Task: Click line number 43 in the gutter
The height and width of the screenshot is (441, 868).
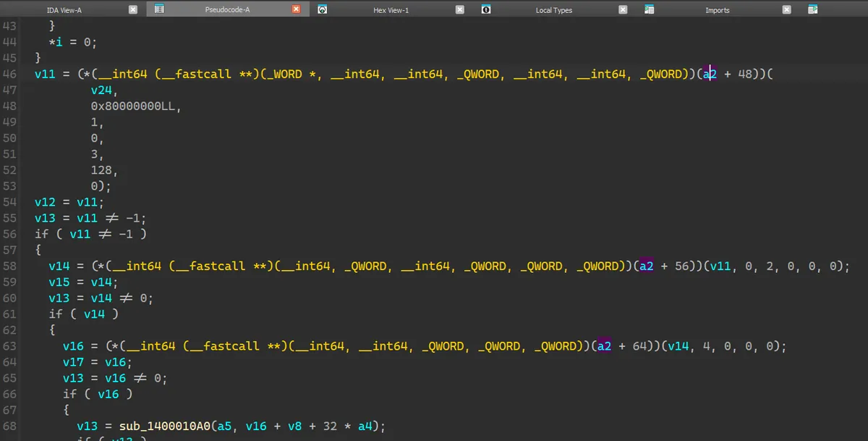Action: 10,26
